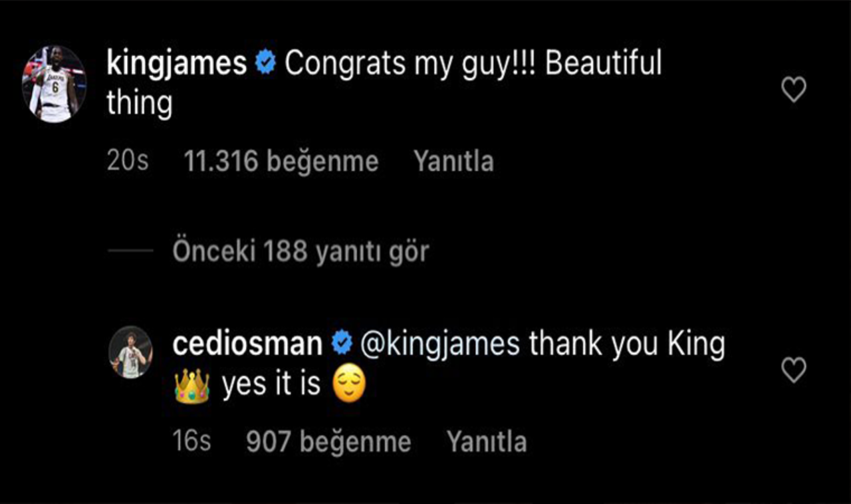Follow the @kingjames mention in the reply
Screen dimensions: 851x504
click(439, 344)
